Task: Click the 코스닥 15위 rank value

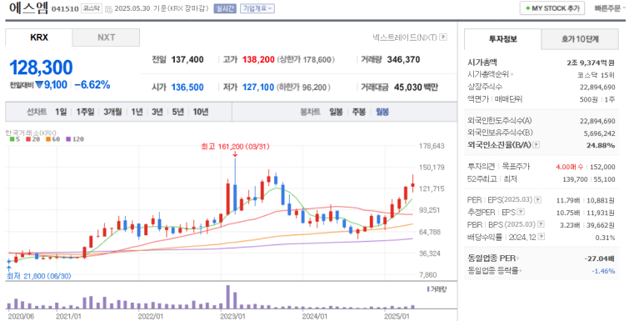Action: 596,75
